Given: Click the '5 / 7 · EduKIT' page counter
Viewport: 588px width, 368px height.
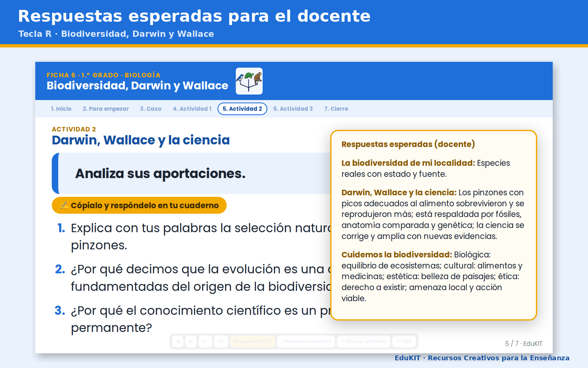Looking at the screenshot, I should click(x=524, y=343).
